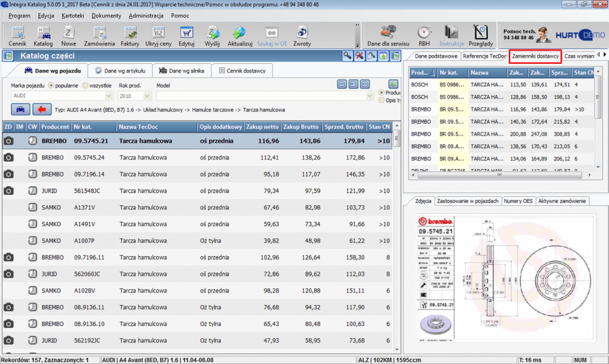The image size is (609, 364).
Task: Open the Zamienniki dostawcy tab
Action: [x=535, y=56]
